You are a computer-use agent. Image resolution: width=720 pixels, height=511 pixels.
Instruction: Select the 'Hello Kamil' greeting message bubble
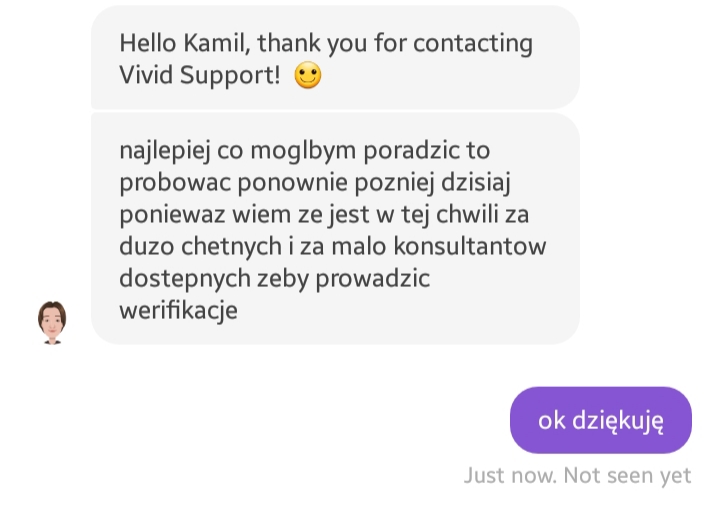[x=335, y=57]
